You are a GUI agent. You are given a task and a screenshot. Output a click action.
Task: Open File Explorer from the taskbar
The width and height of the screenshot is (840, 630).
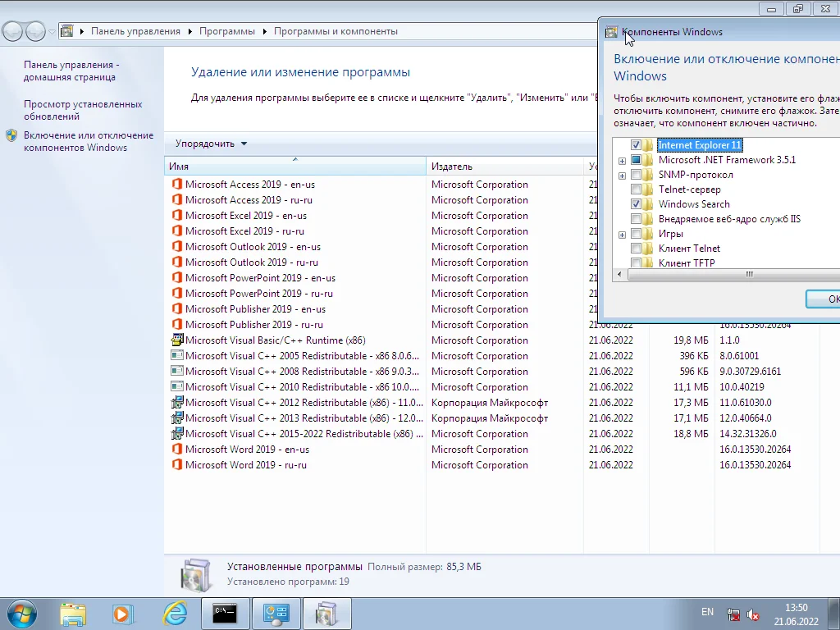coord(73,614)
